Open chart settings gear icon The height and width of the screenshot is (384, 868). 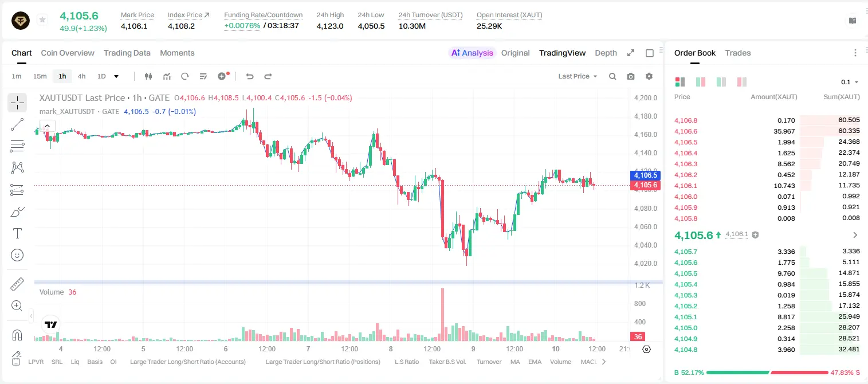[649, 76]
